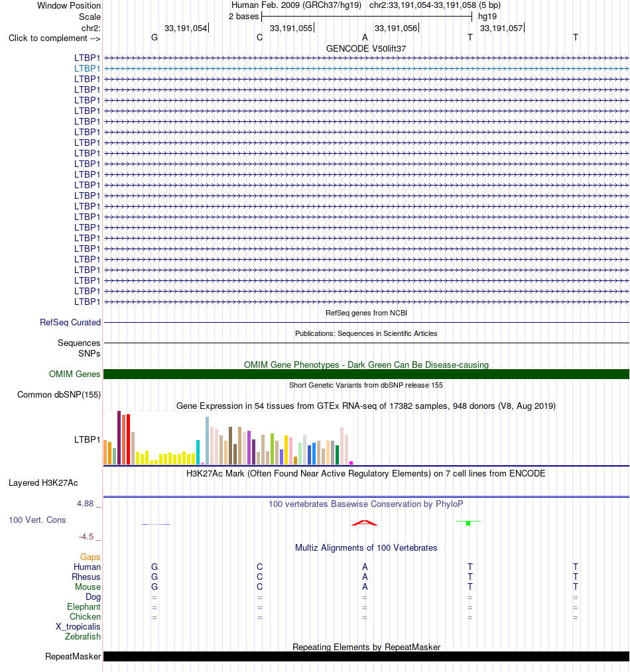Click the tallest maroon bar in GTEx chart
630x672 pixels.
click(x=119, y=437)
